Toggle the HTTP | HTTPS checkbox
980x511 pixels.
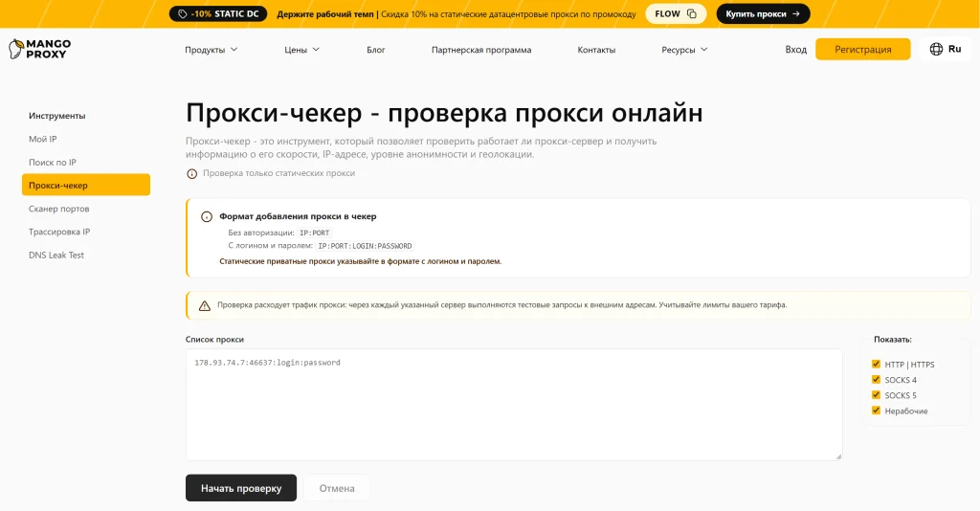876,364
